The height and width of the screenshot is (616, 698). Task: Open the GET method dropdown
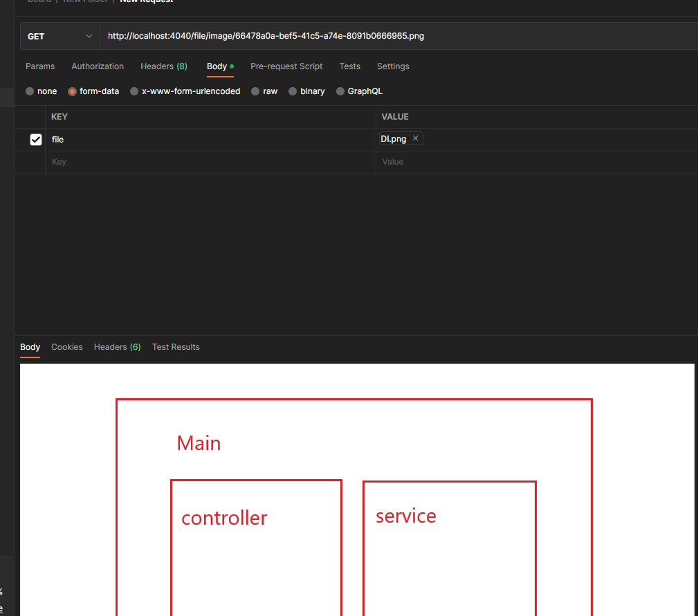tap(59, 36)
